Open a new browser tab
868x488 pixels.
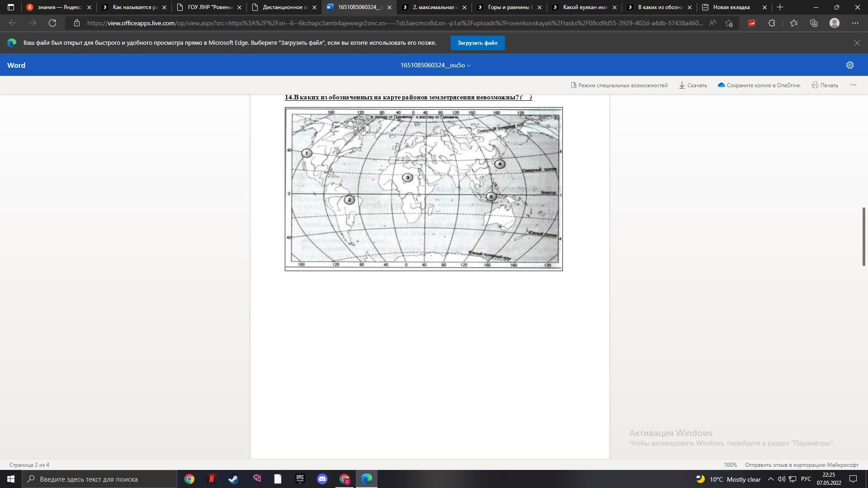click(780, 7)
